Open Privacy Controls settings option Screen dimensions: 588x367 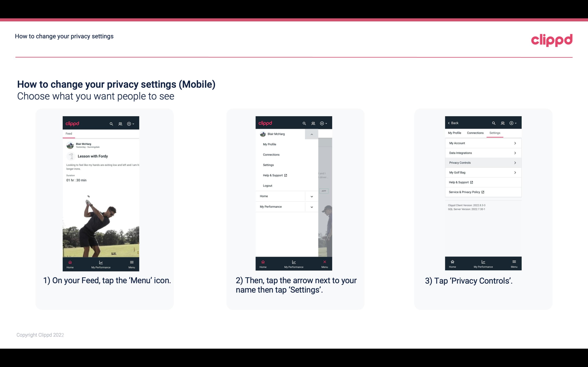tap(483, 162)
